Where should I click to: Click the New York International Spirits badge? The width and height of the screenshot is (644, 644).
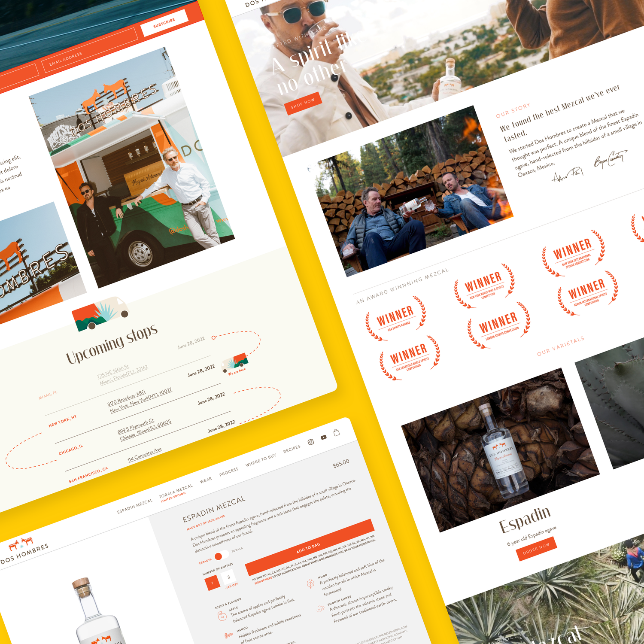[574, 252]
